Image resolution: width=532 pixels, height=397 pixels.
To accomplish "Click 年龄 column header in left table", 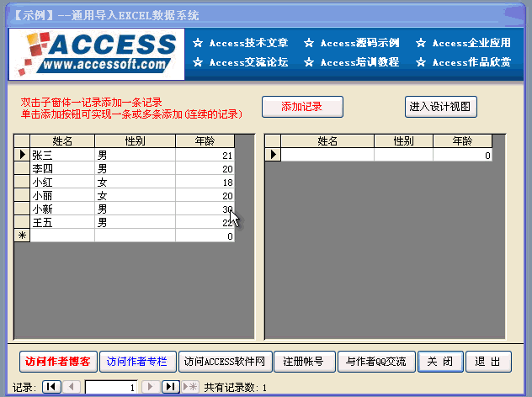I will pyautogui.click(x=205, y=141).
